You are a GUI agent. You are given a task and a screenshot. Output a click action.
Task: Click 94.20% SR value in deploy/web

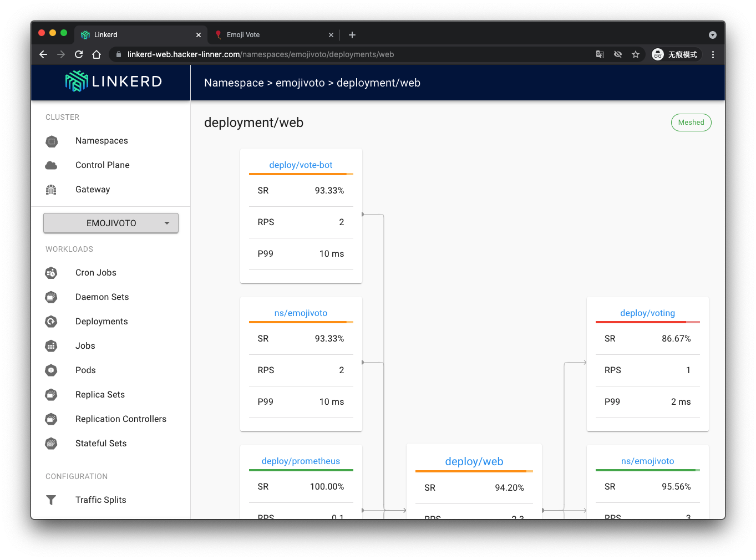click(x=509, y=488)
